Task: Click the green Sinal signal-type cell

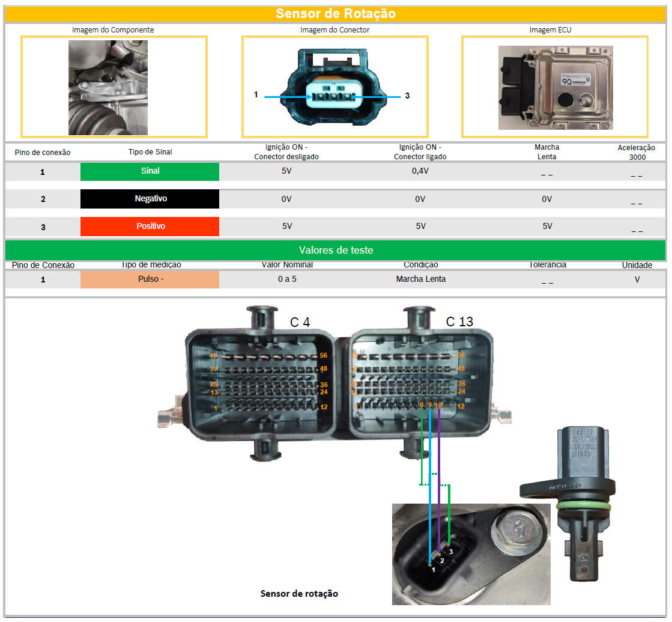Action: coord(150,171)
